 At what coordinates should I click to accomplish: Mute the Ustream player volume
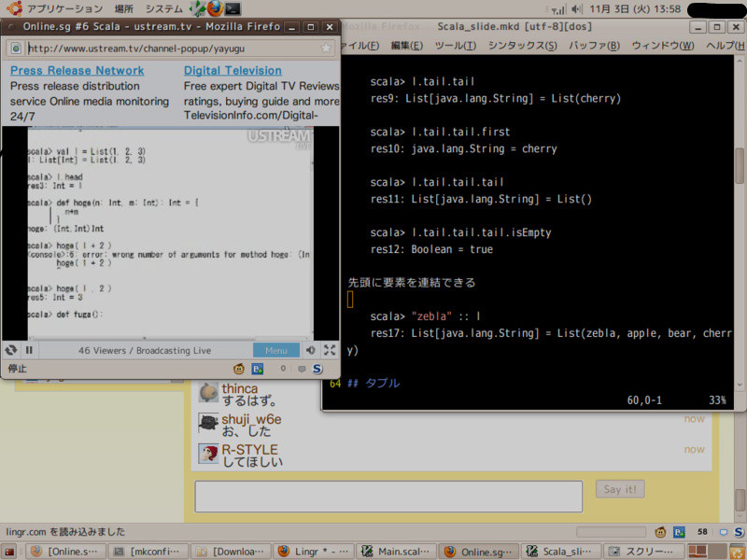pos(311,350)
